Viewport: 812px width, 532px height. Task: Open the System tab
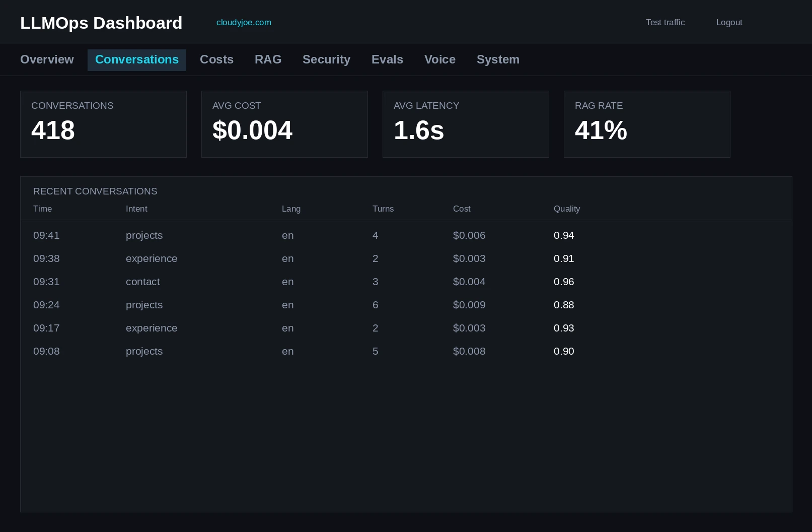pyautogui.click(x=498, y=59)
